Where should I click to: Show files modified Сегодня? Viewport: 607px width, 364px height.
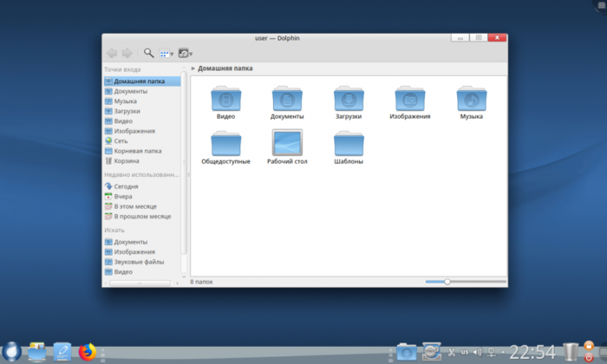pyautogui.click(x=127, y=186)
